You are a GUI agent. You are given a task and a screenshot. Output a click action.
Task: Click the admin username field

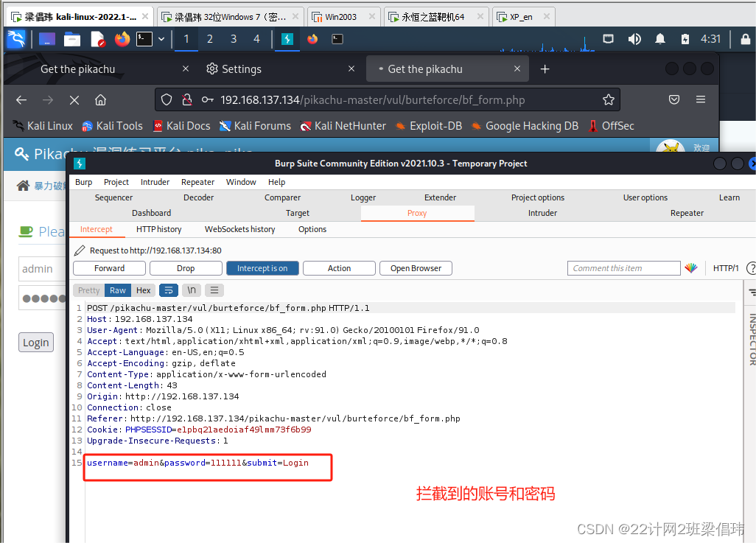coord(43,269)
